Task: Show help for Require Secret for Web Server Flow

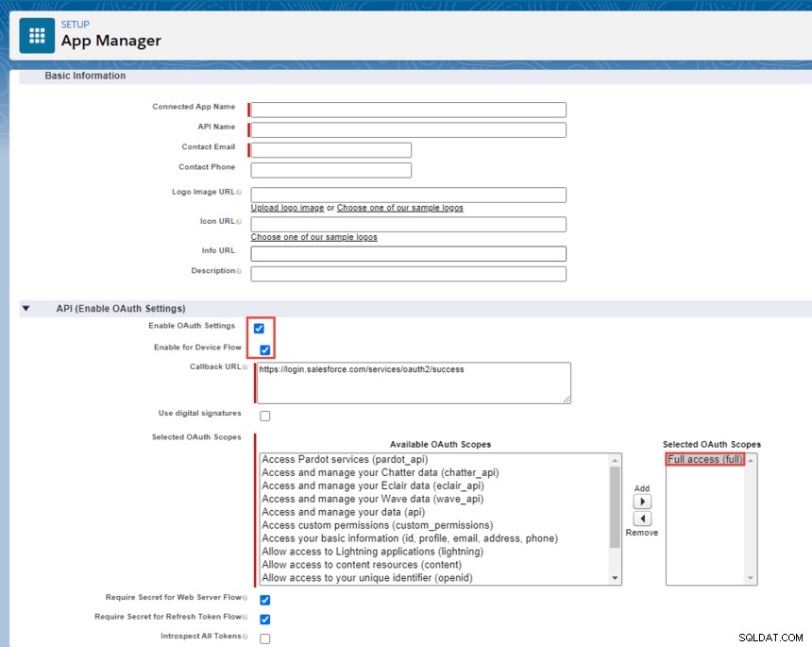Action: pos(245,598)
